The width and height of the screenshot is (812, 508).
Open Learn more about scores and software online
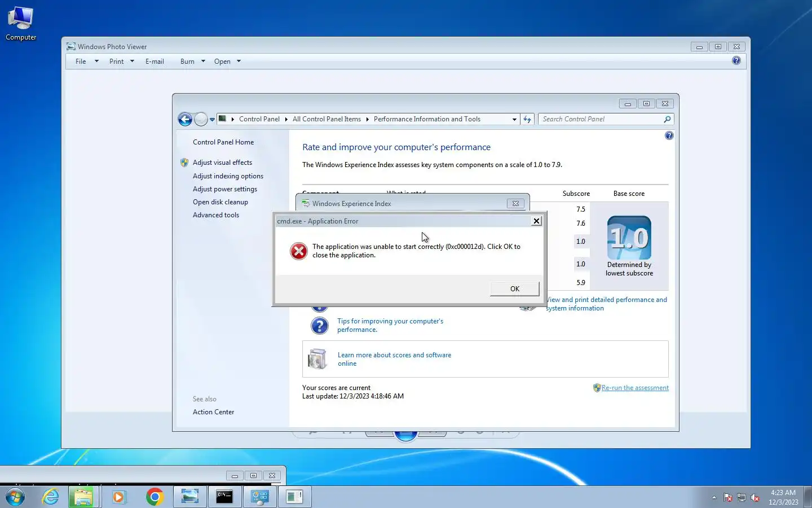pyautogui.click(x=394, y=359)
